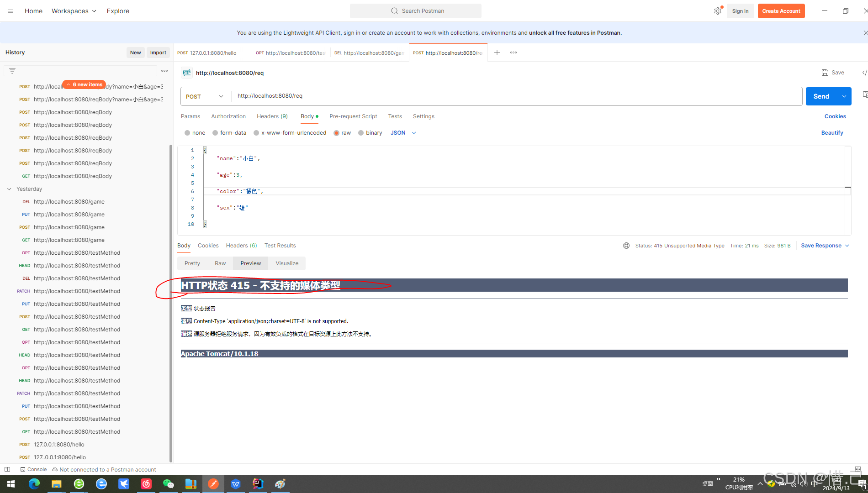
Task: Open the settings gear icon
Action: (x=718, y=11)
